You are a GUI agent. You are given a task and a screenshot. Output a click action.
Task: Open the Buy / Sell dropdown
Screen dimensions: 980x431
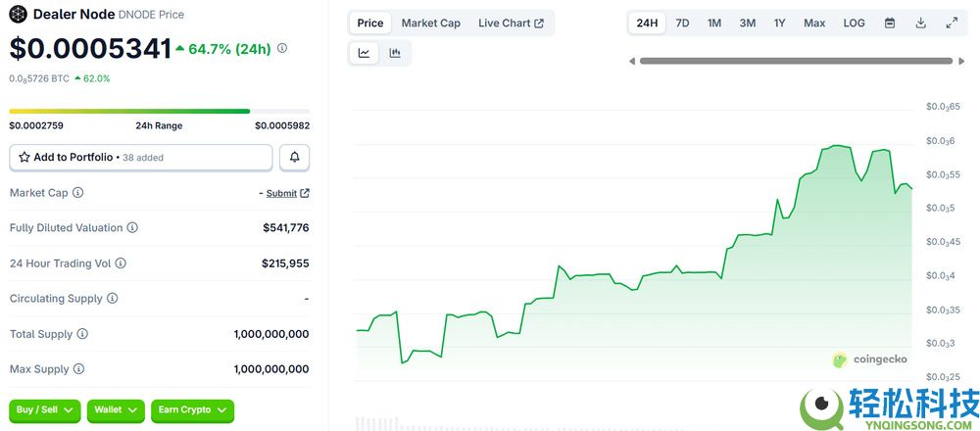[45, 410]
